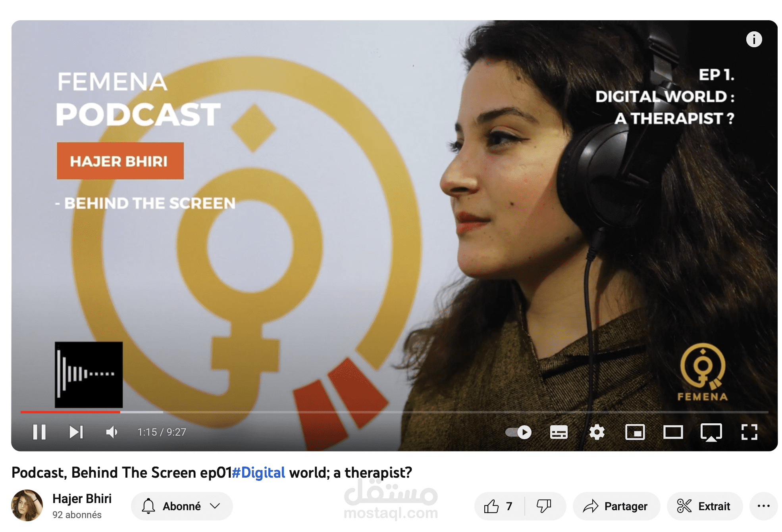Screen dimensions: 782x532
Task: Open the AirPlay cast menu
Action: (711, 432)
